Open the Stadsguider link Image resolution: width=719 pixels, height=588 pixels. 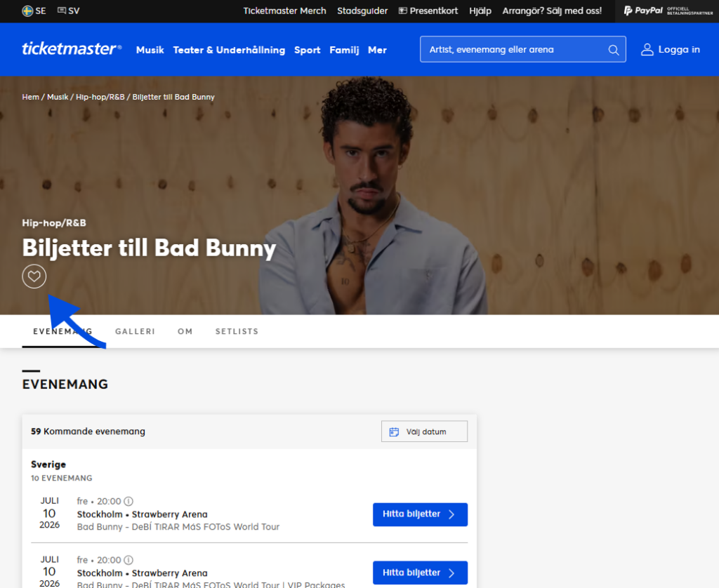[x=362, y=11]
